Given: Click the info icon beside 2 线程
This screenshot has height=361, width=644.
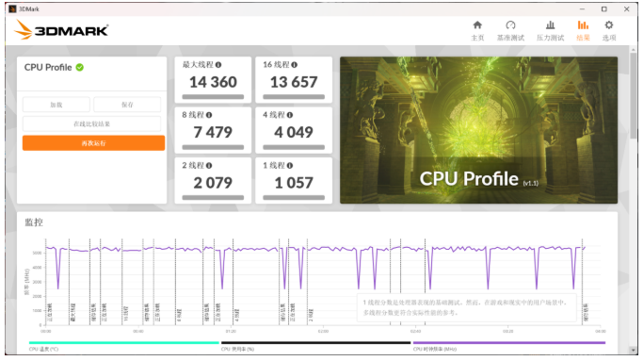Looking at the screenshot, I should click(209, 166).
